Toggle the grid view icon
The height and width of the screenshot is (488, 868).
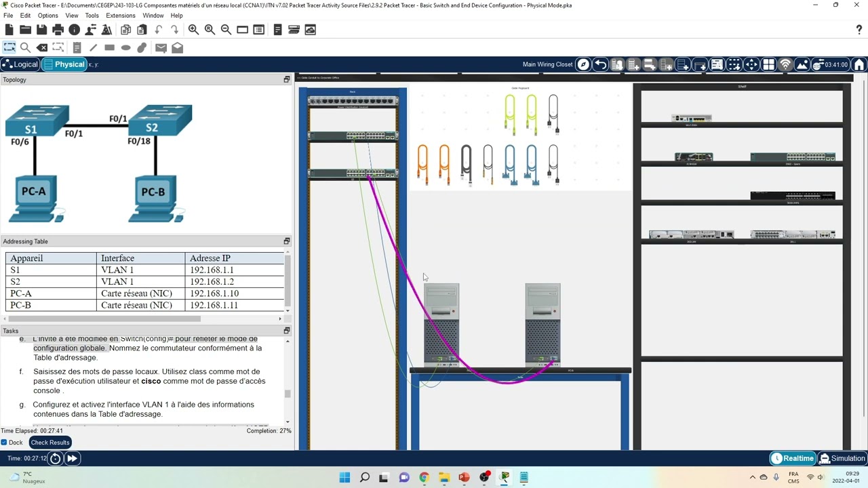point(768,64)
